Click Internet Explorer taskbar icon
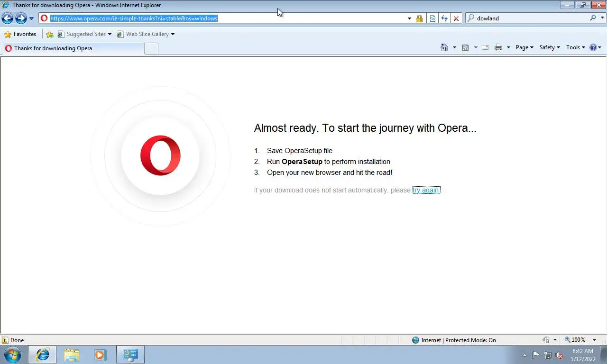The image size is (607, 364). click(x=42, y=355)
